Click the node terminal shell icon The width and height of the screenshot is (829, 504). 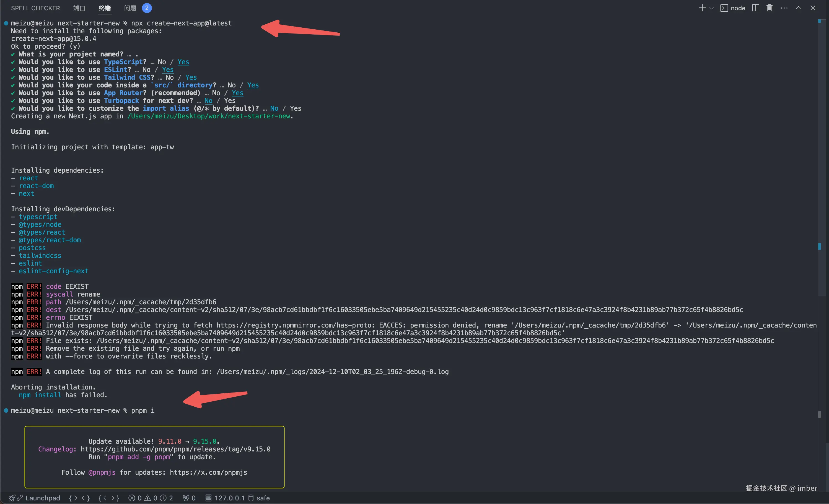point(724,8)
